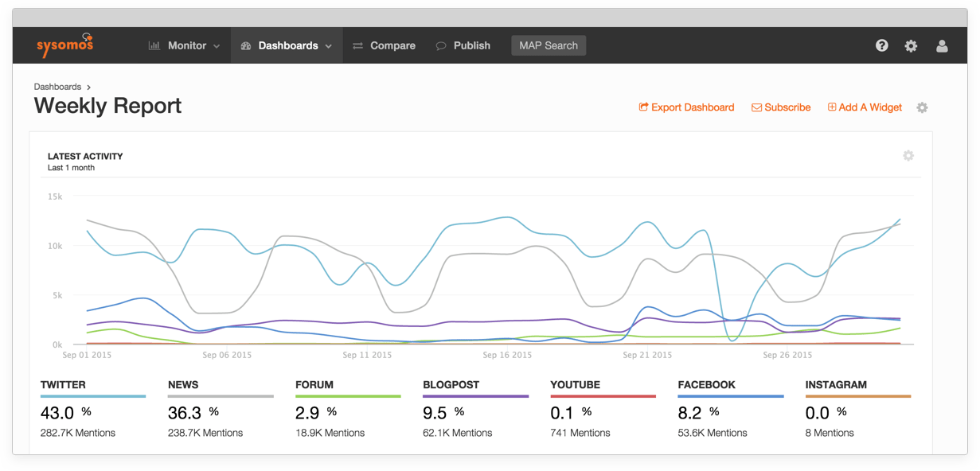The height and width of the screenshot is (471, 980).
Task: Expand the Monitor dropdown menu
Action: pos(185,46)
